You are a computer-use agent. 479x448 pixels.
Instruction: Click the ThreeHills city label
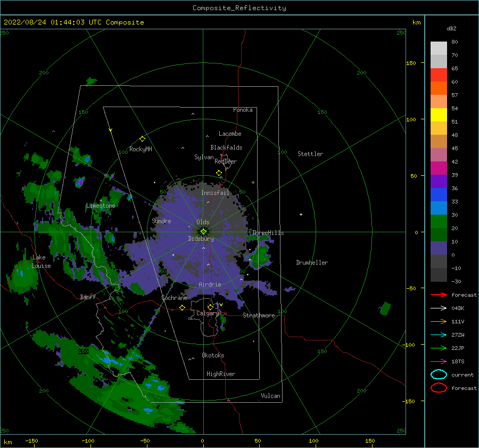(x=268, y=233)
